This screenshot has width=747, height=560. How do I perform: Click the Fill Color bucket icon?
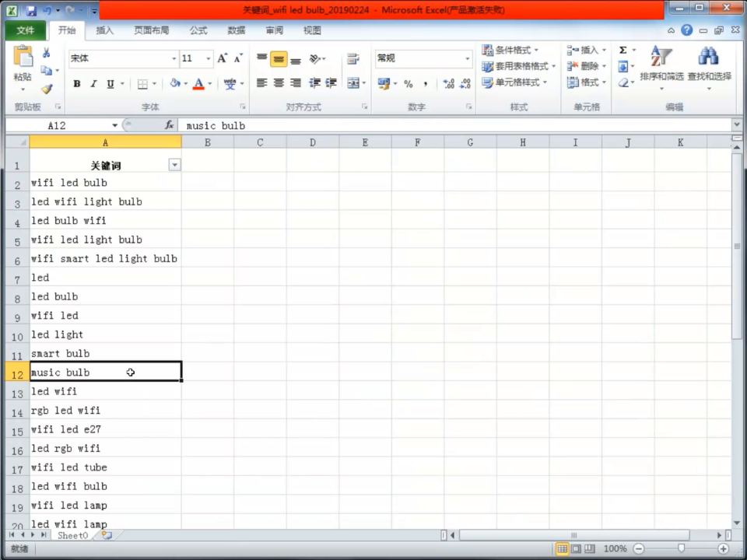coord(175,84)
